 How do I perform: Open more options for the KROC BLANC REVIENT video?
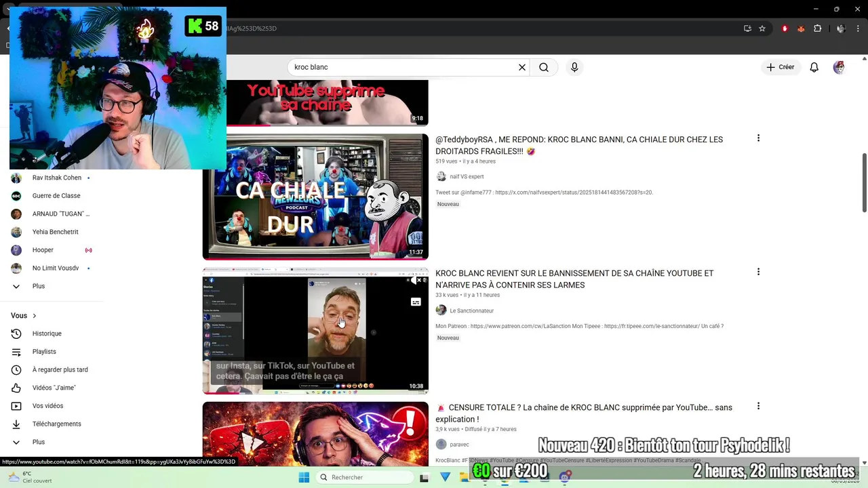pos(758,272)
